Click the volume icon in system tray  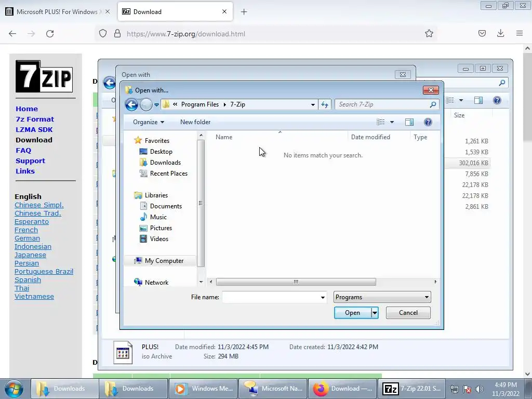click(479, 389)
